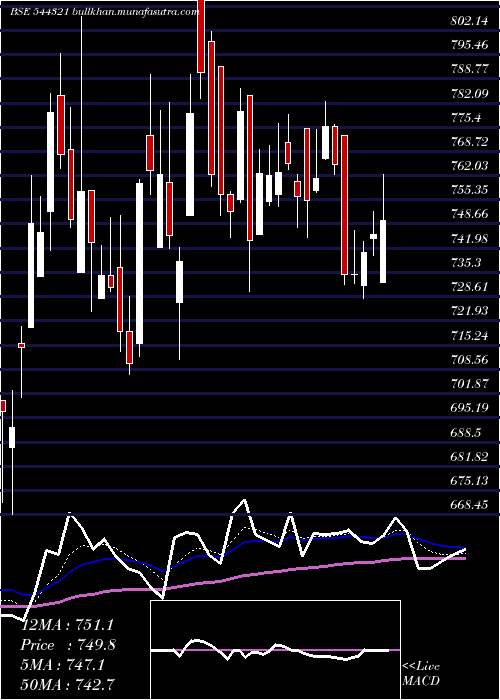Click the 675.13 price level

pyautogui.click(x=469, y=481)
